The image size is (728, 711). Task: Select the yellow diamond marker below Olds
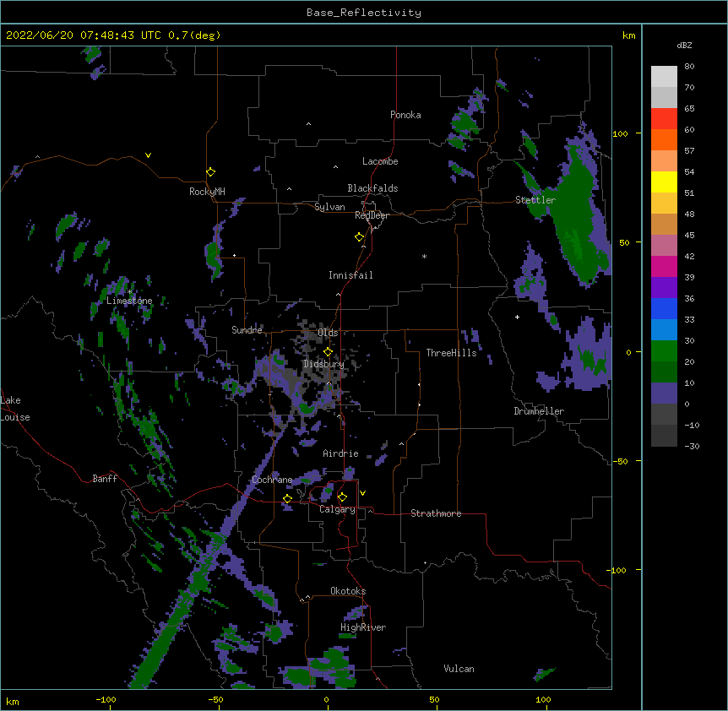tap(328, 352)
